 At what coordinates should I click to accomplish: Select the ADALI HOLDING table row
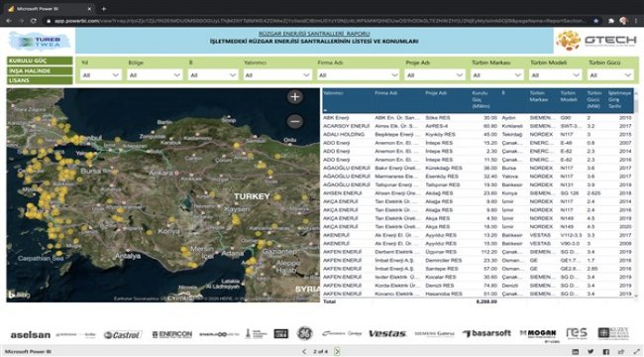coord(478,135)
